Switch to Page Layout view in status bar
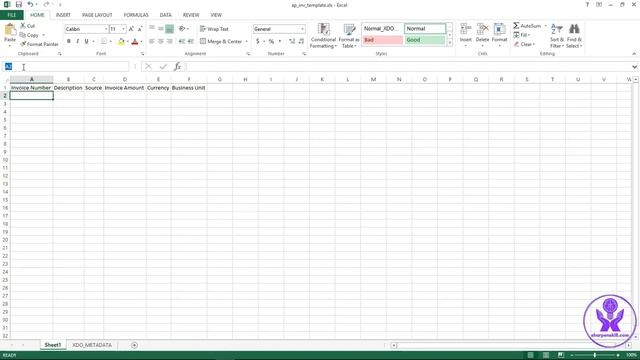 (546, 355)
